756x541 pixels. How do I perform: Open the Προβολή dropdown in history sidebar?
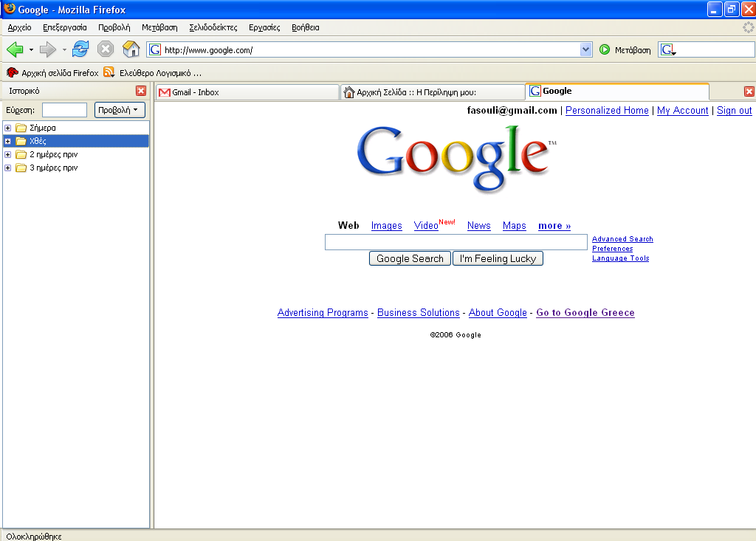coord(120,110)
